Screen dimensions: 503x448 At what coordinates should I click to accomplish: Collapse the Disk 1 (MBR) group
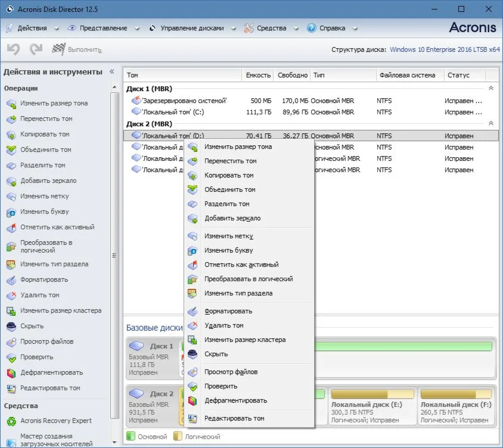(x=490, y=88)
